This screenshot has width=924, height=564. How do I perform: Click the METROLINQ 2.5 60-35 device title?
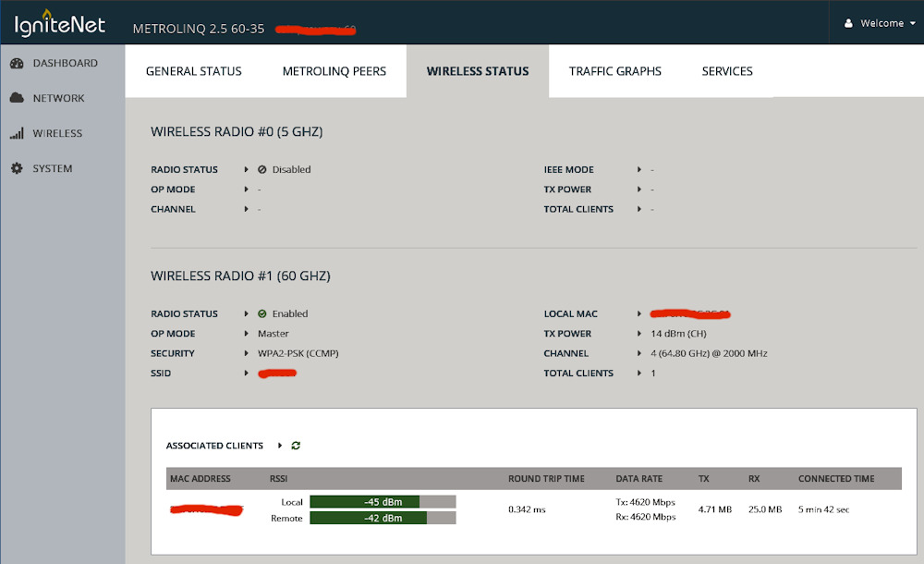pos(199,29)
